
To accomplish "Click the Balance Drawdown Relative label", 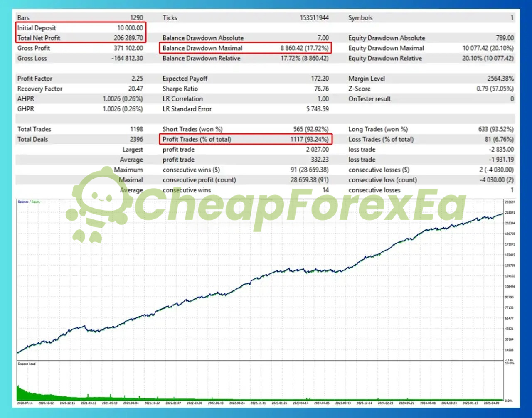I will tap(202, 58).
